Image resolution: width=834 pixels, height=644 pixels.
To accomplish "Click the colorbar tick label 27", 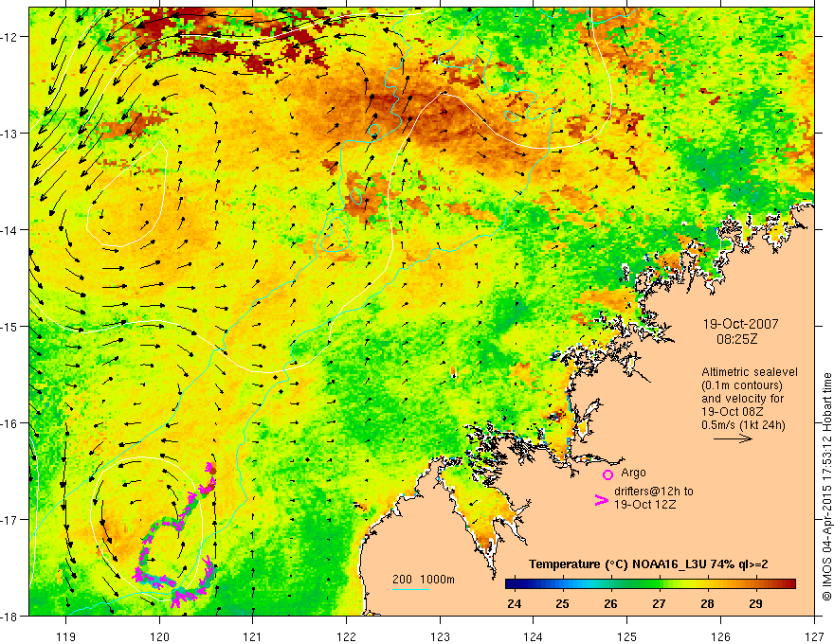I will tap(659, 604).
